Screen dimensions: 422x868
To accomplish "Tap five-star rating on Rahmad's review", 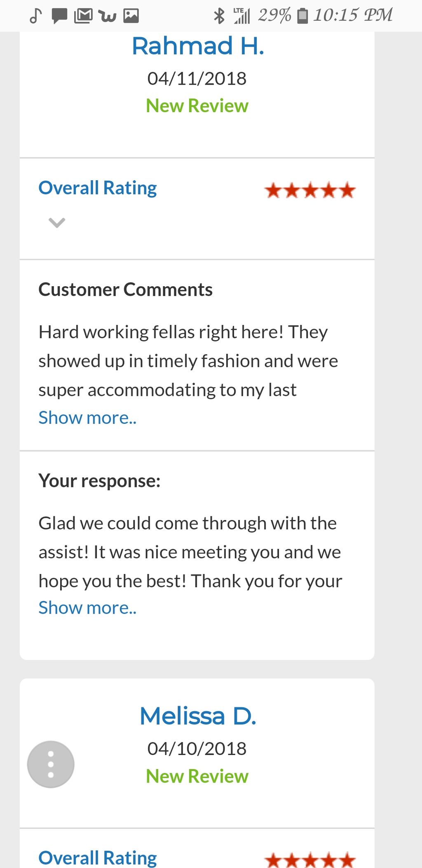I will tap(309, 191).
